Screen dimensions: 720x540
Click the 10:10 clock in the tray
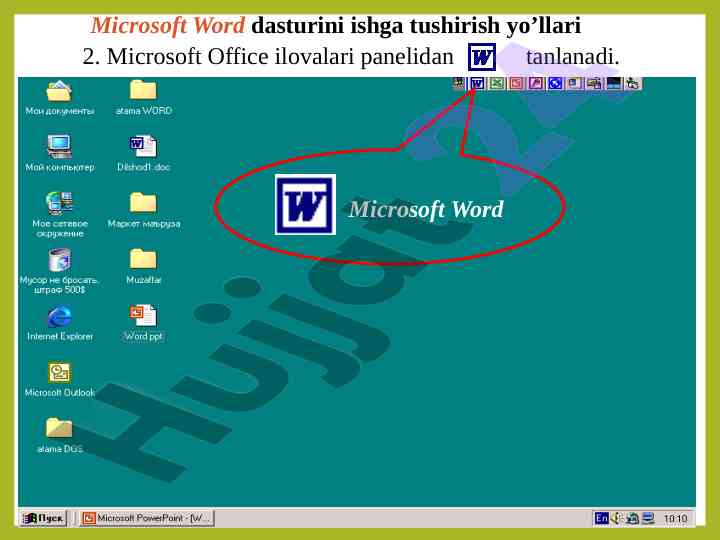(675, 519)
